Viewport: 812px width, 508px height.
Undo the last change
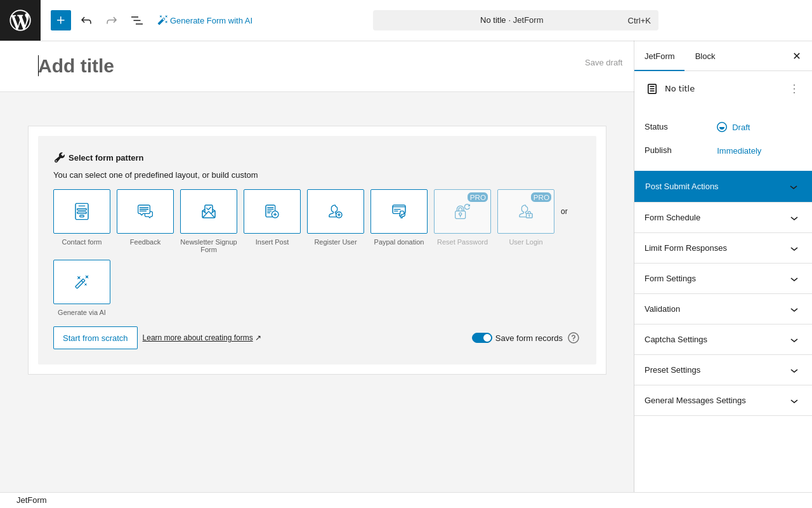[86, 20]
